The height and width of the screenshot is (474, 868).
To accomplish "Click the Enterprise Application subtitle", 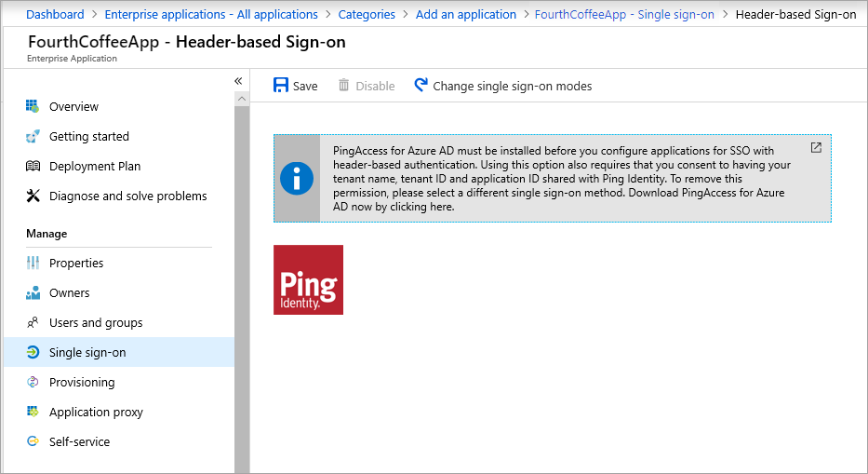I will (x=72, y=59).
